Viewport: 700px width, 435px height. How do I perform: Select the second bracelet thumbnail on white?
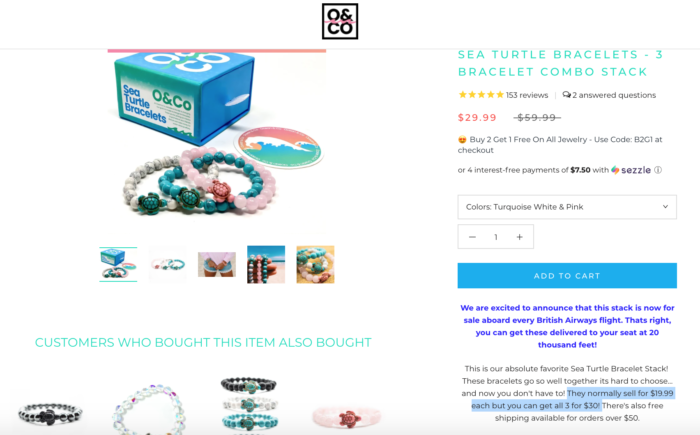tap(167, 264)
